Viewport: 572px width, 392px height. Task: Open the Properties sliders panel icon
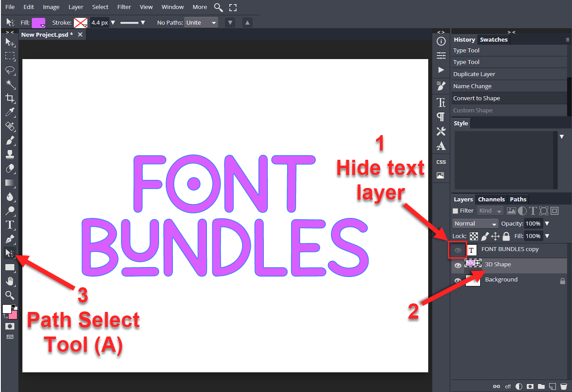click(441, 55)
